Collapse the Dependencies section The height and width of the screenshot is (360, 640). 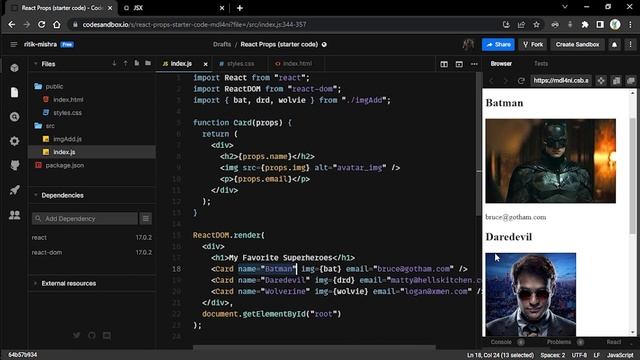pyautogui.click(x=36, y=195)
